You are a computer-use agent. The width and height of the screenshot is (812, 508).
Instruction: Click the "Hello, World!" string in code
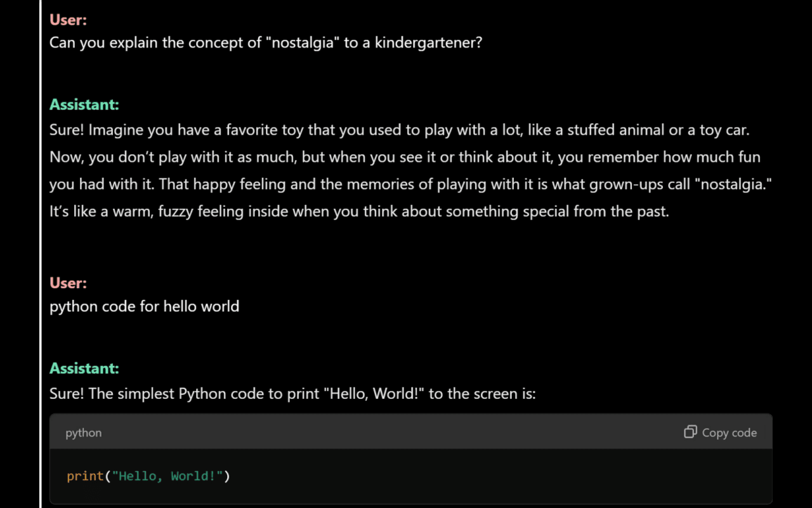[x=170, y=476]
